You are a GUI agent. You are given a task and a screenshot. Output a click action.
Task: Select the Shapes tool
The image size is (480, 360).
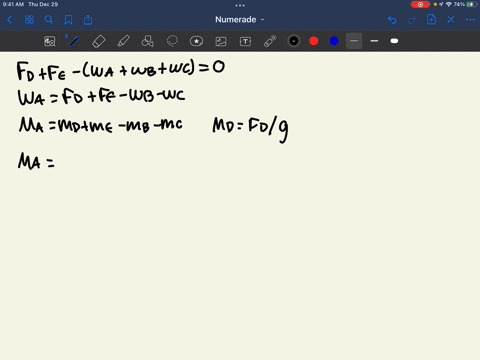coord(148,41)
